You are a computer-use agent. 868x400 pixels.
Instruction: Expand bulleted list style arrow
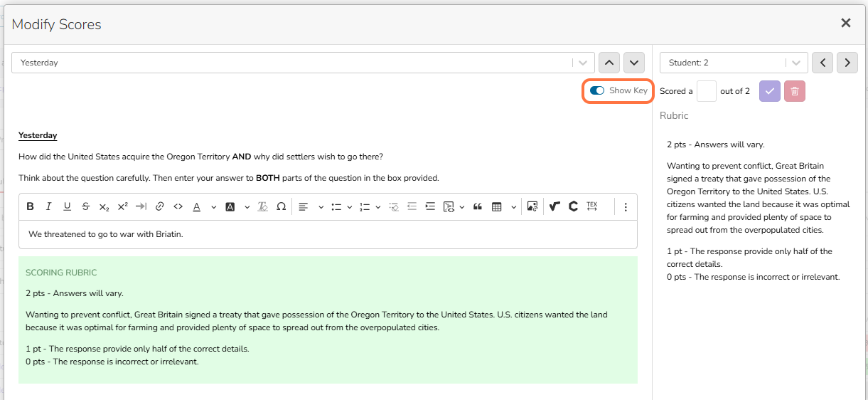click(x=349, y=207)
